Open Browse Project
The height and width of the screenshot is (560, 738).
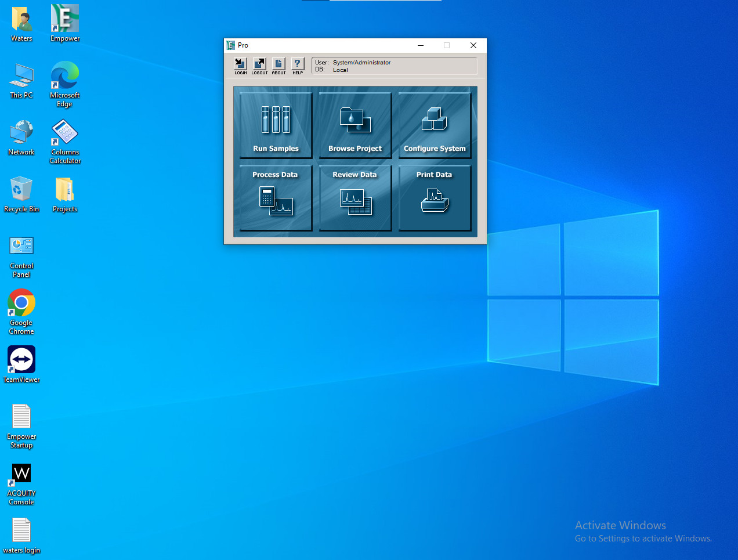coord(355,125)
